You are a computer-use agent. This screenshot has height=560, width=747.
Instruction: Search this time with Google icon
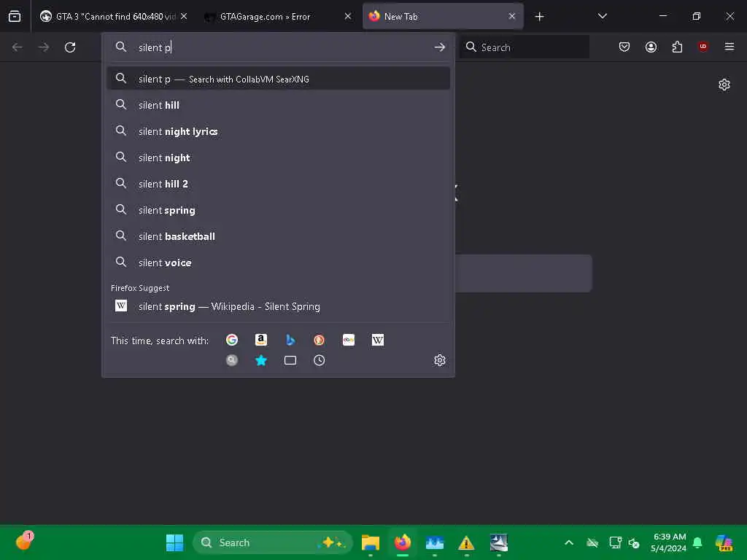[232, 340]
